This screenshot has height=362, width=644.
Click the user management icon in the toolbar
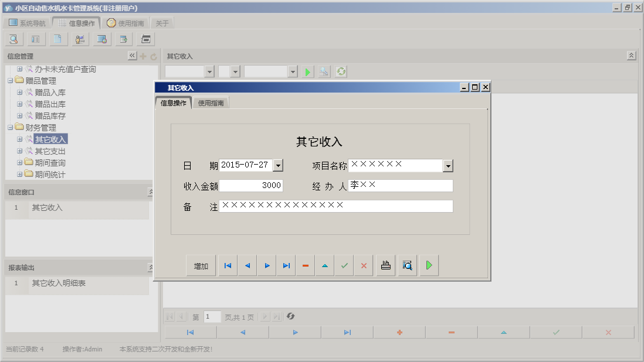tap(80, 39)
